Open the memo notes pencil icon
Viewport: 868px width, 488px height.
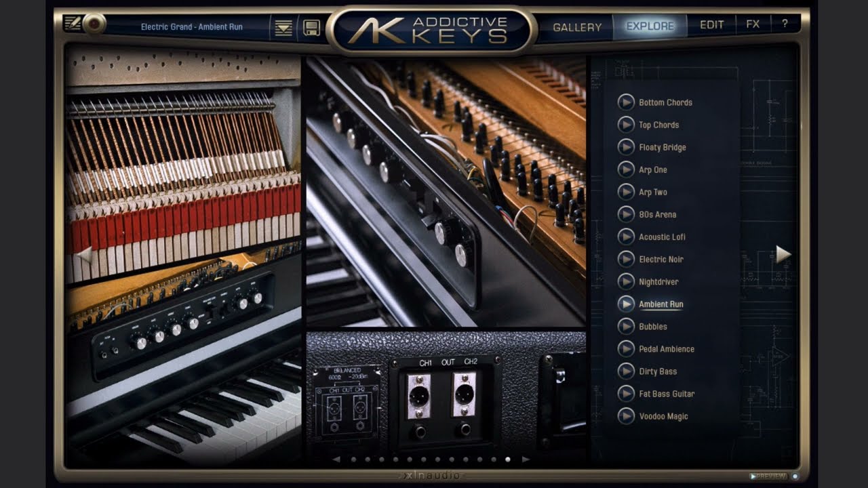point(72,24)
